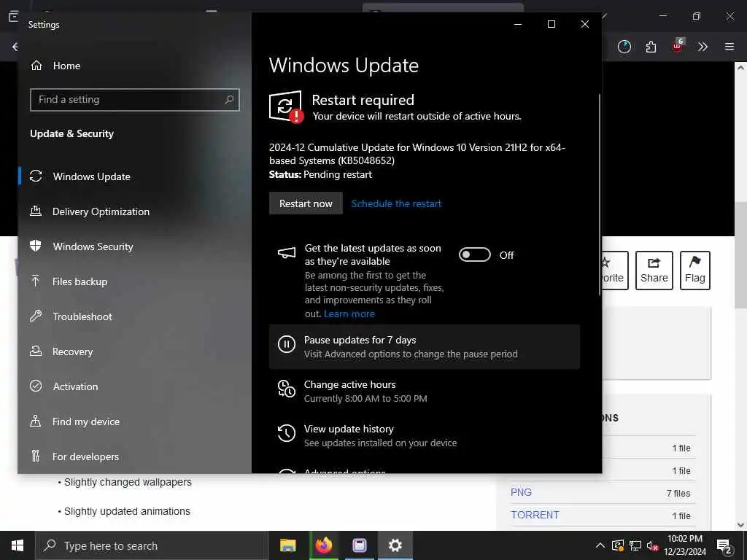This screenshot has width=747, height=560.
Task: Open the Learn more link
Action: tap(349, 314)
